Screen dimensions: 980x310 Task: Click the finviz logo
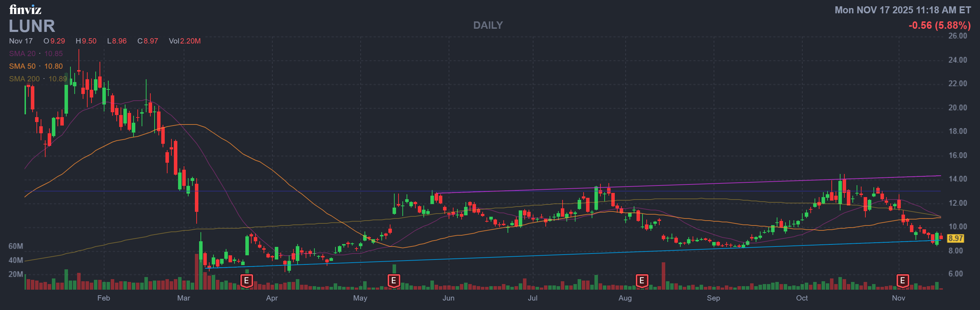(25, 9)
